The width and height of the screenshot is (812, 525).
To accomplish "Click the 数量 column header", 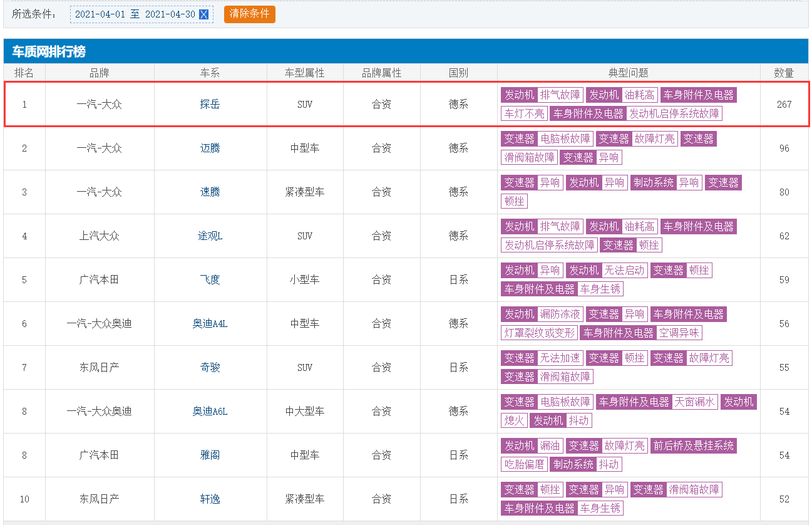I will (784, 73).
